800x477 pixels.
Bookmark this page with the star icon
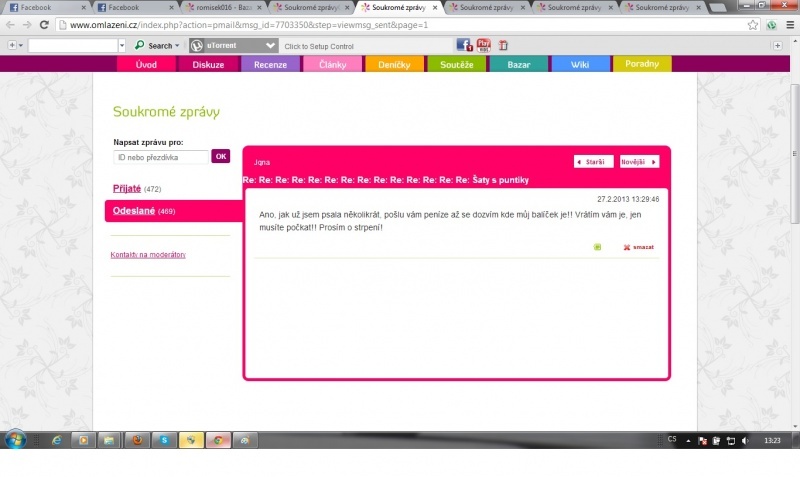point(752,25)
